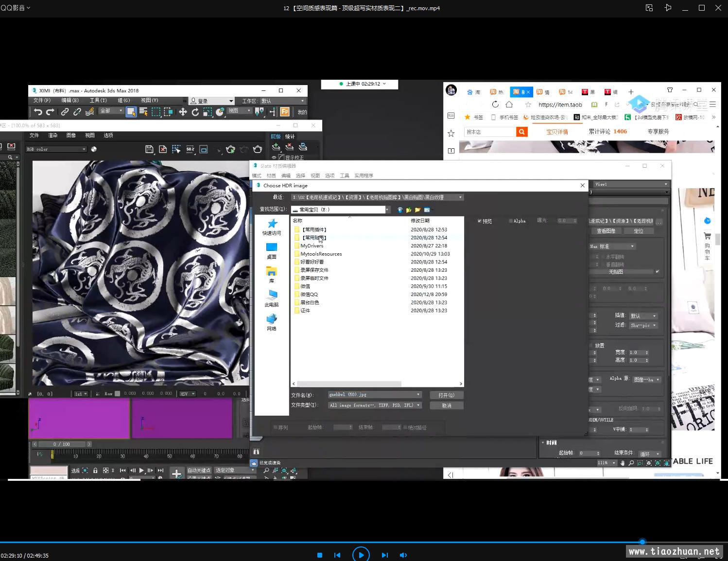
Task: Click Quick Access star in dialog sidebar
Action: (x=272, y=227)
